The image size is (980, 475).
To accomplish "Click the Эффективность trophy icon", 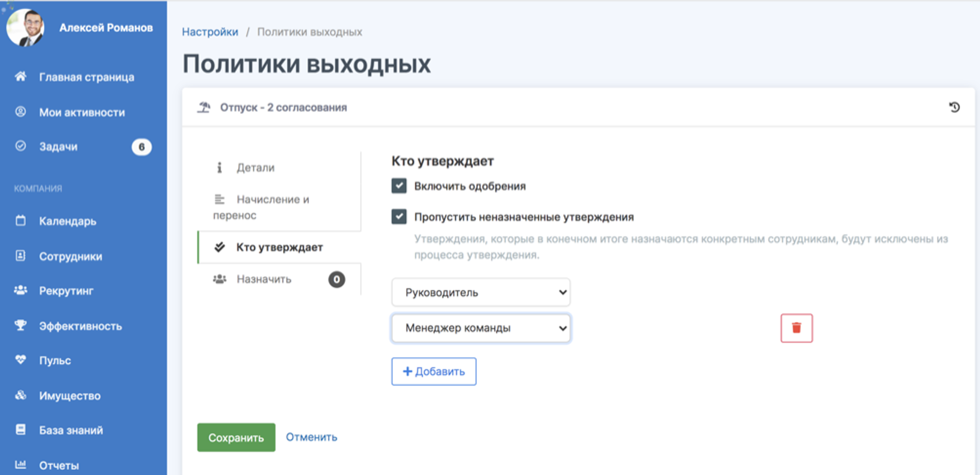I will pyautogui.click(x=20, y=325).
